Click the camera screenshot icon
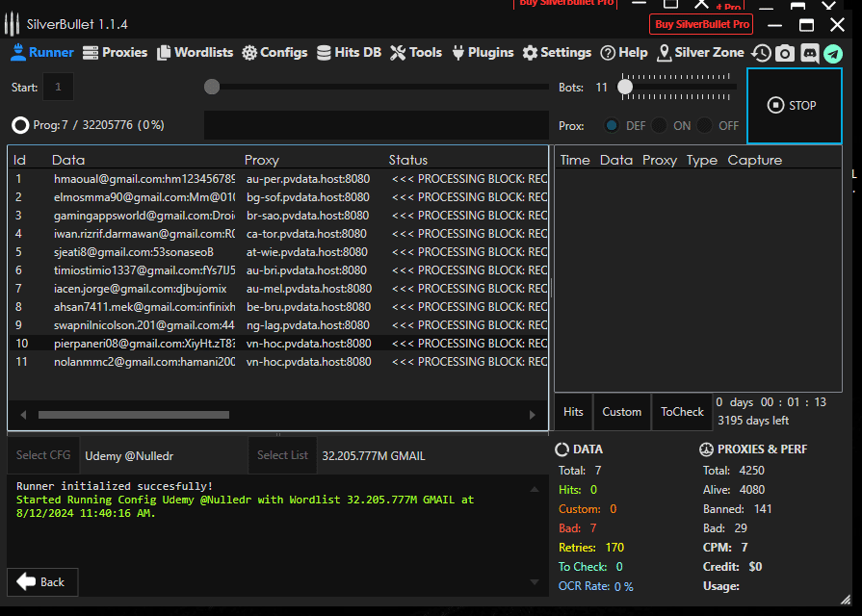Screen dimensions: 862x616 tap(786, 53)
